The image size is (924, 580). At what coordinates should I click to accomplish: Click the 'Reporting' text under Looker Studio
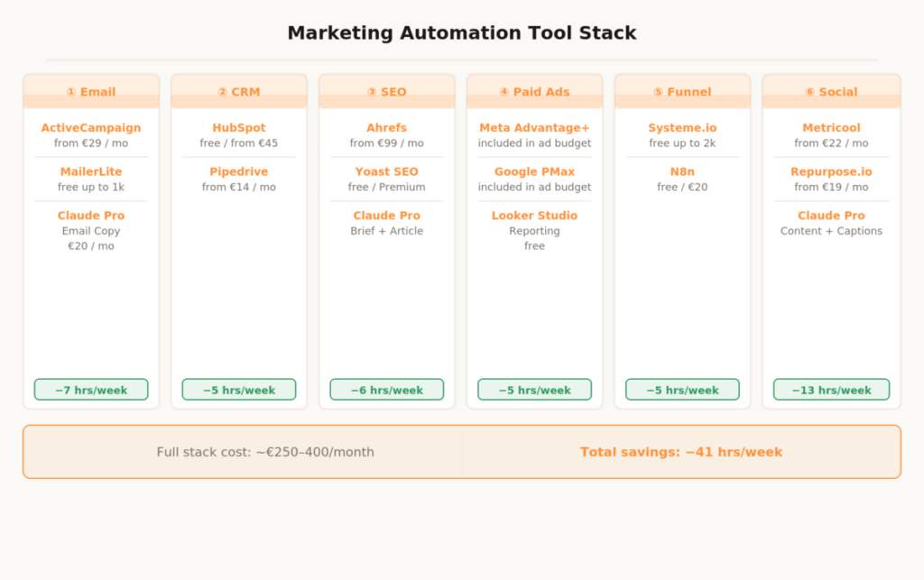coord(534,231)
